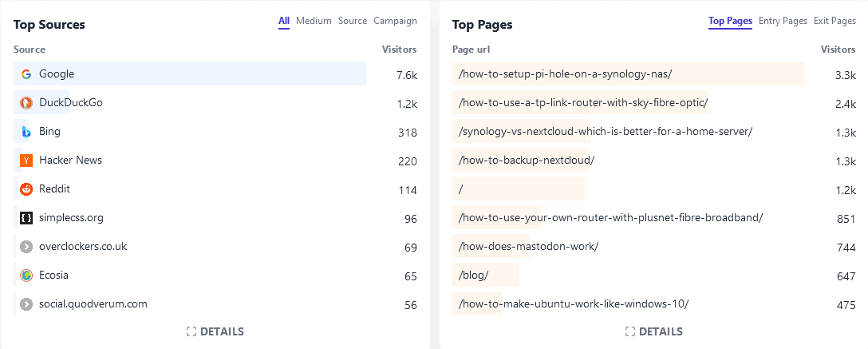The height and width of the screenshot is (349, 868).
Task: Expand Top Pages details
Action: (654, 331)
